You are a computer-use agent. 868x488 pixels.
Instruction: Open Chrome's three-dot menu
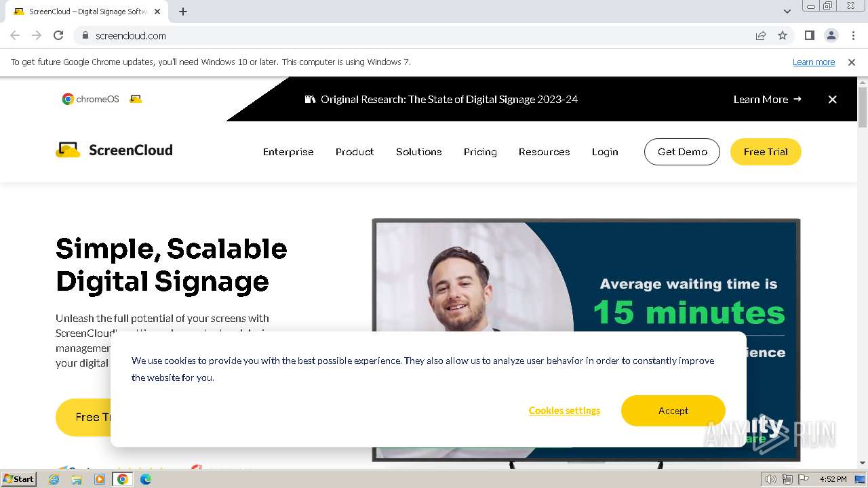(853, 35)
